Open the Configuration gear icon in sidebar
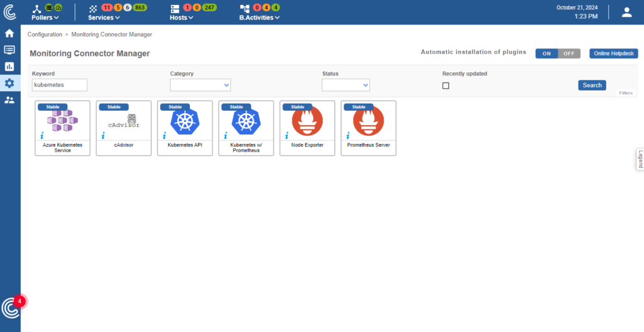 click(9, 83)
